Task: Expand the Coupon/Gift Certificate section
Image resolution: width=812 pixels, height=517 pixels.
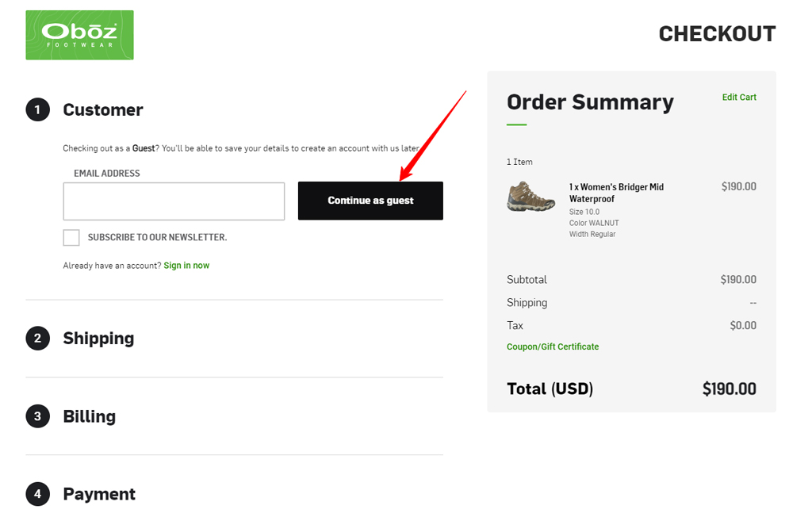Action: tap(553, 347)
